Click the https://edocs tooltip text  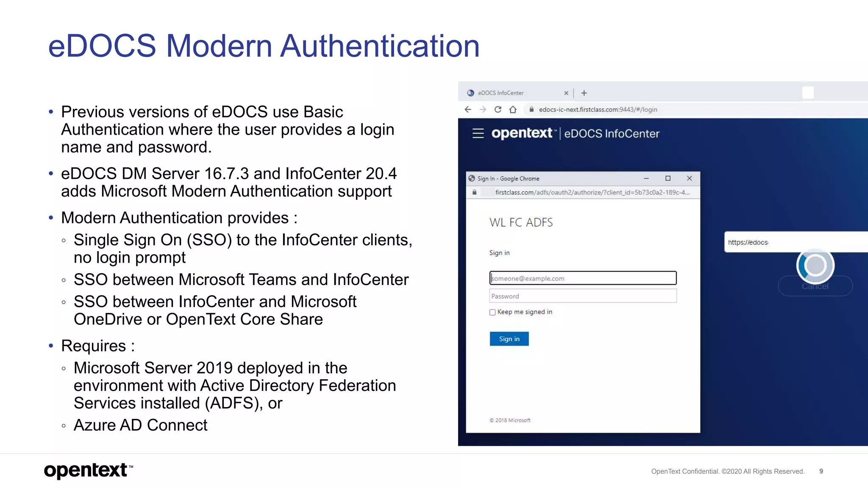[748, 242]
